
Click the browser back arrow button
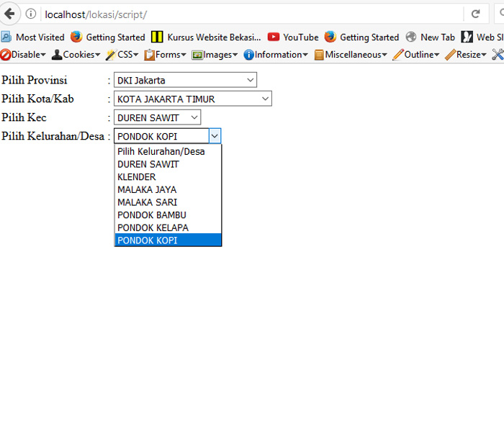point(10,14)
